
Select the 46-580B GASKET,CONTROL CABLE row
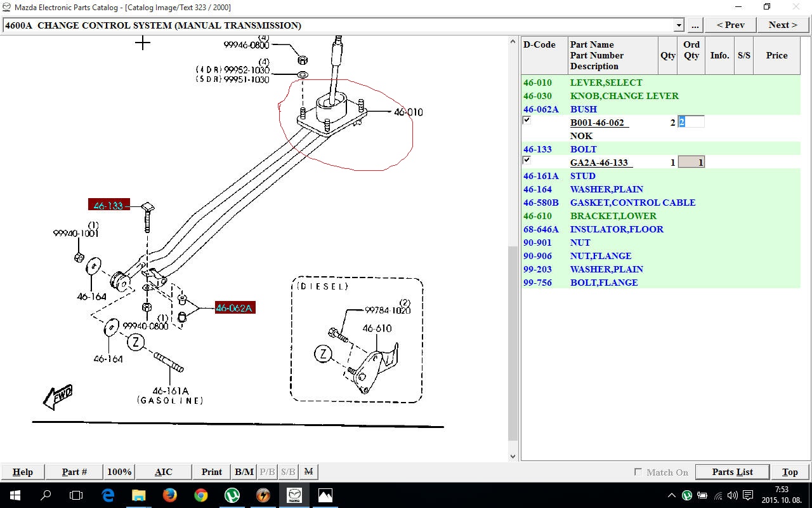(660, 203)
